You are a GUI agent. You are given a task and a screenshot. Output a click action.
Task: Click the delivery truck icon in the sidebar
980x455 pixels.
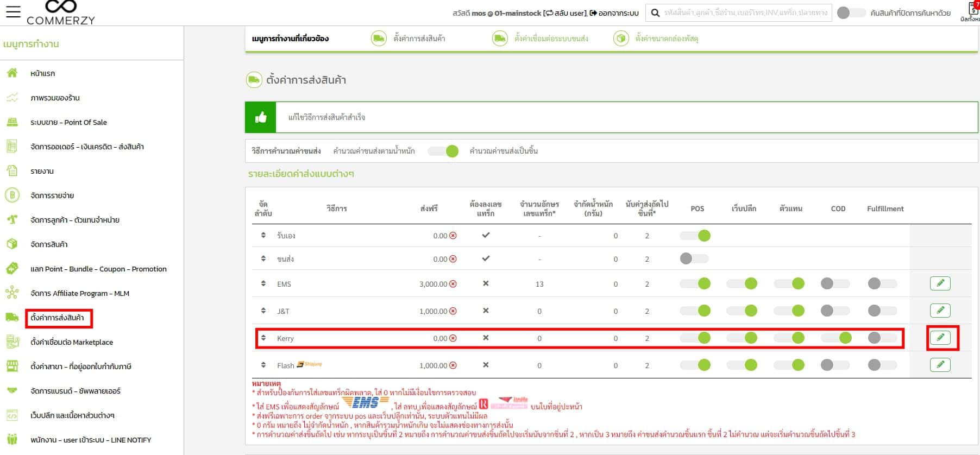tap(12, 317)
